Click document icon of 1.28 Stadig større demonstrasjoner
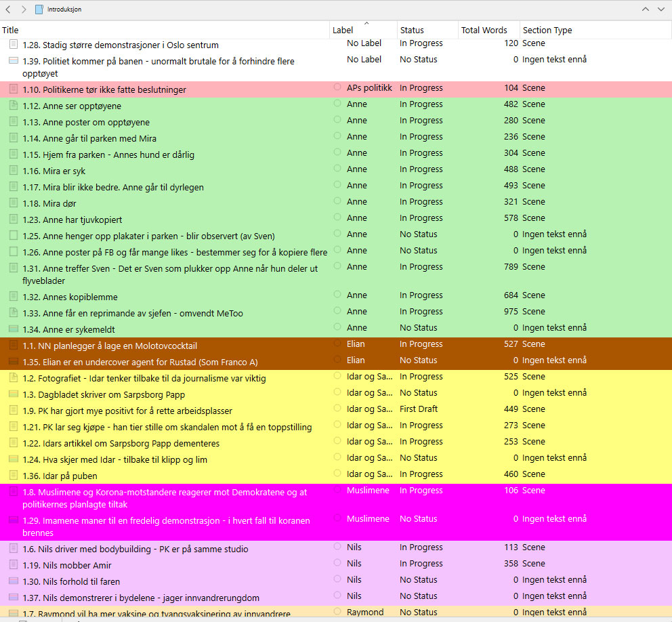Viewport: 672px width, 622px height. 14,44
